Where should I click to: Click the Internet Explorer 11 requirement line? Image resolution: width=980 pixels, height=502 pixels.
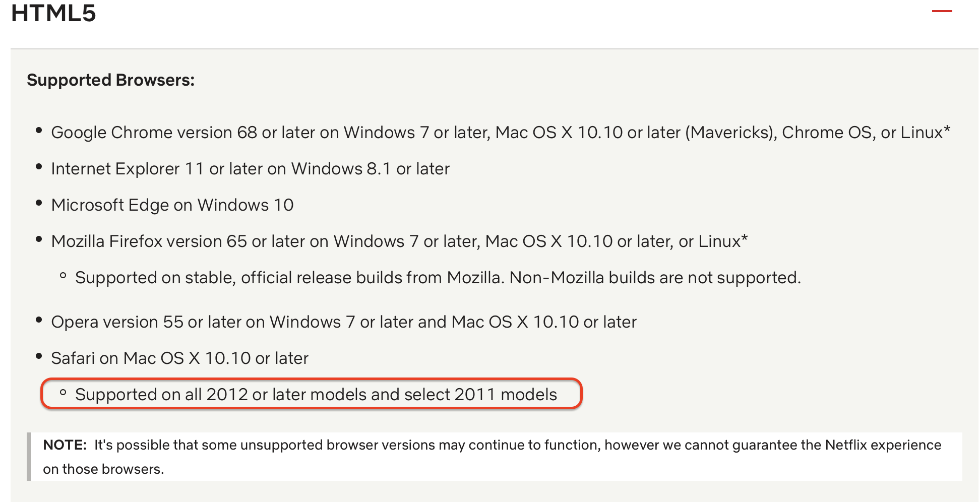(x=250, y=169)
